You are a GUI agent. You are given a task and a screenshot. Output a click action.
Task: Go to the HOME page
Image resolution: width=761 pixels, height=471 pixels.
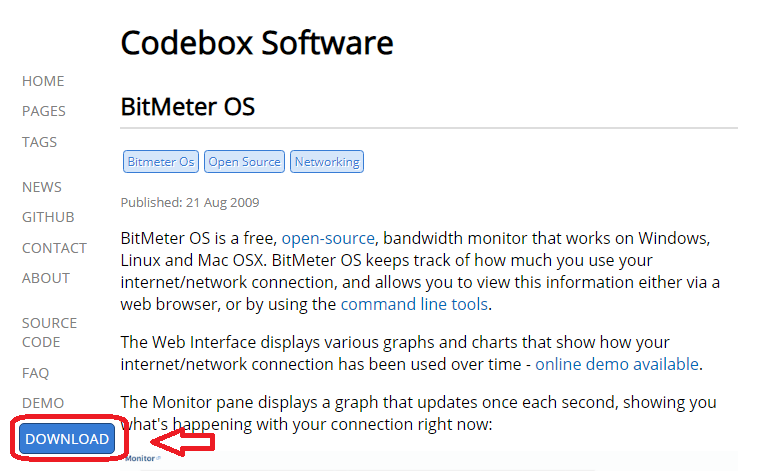(x=43, y=81)
